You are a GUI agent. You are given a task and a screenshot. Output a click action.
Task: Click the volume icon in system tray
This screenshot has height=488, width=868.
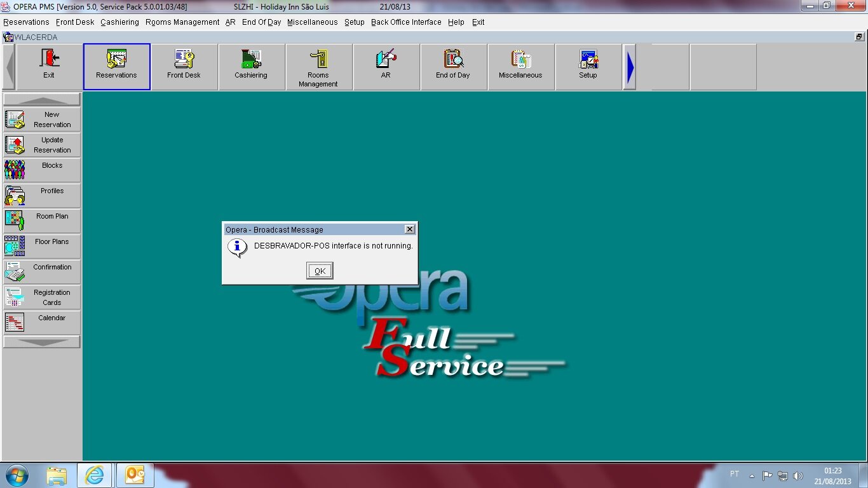point(798,475)
